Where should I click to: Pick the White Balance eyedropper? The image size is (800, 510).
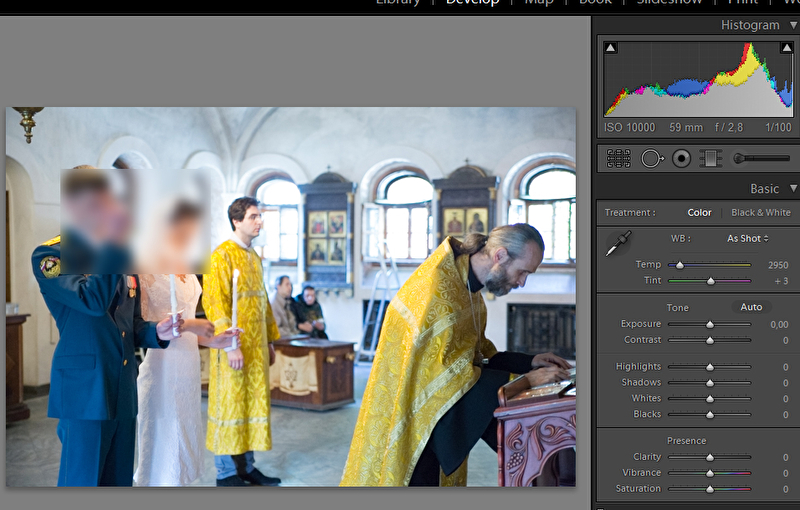pos(618,244)
